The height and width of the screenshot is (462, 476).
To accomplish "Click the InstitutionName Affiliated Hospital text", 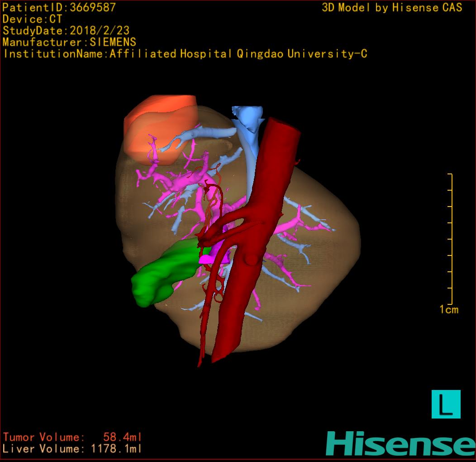I will (x=185, y=54).
